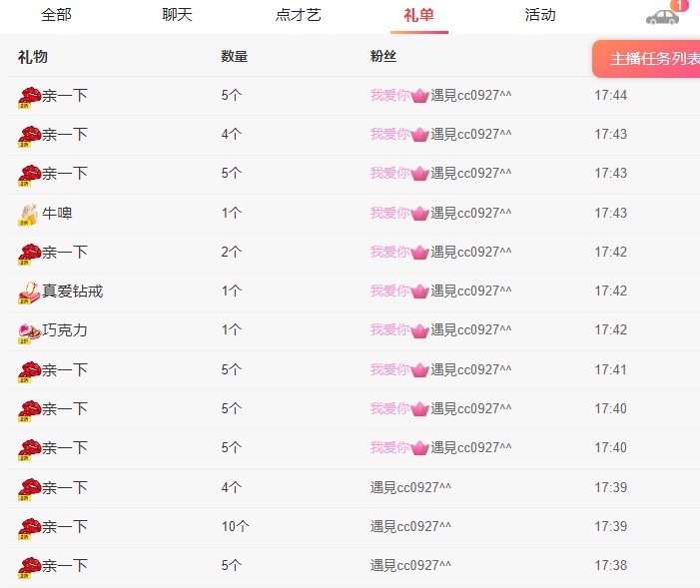Open the 聊天 tab

[177, 15]
